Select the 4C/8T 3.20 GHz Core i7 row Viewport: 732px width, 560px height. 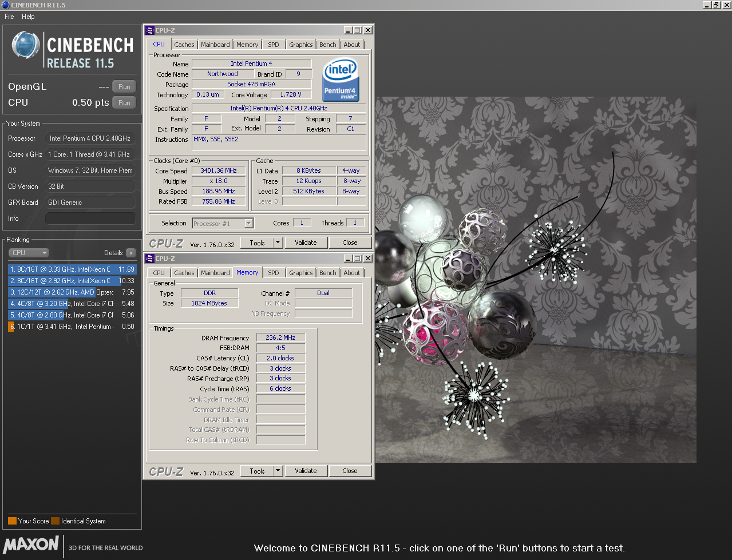click(x=72, y=304)
